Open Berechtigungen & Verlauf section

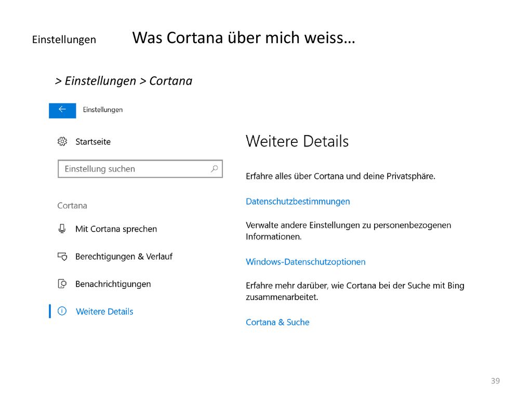[124, 257]
